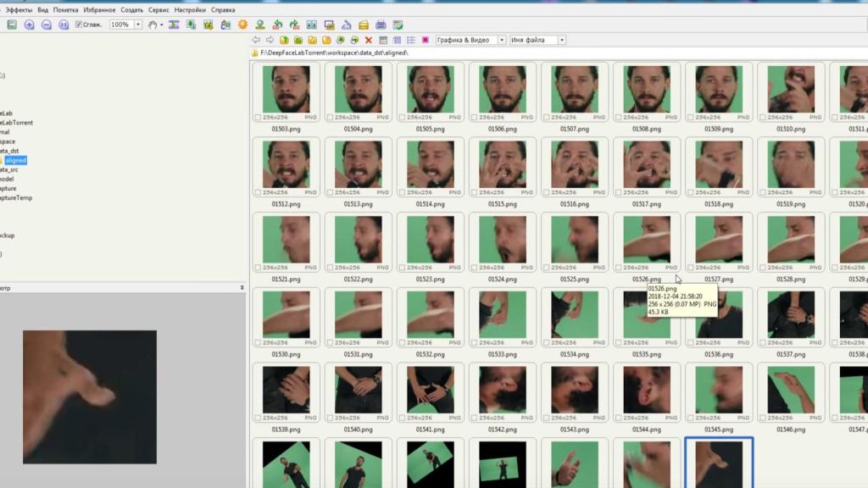Click the zoom out magnifier icon
868x488 pixels.
coord(47,25)
